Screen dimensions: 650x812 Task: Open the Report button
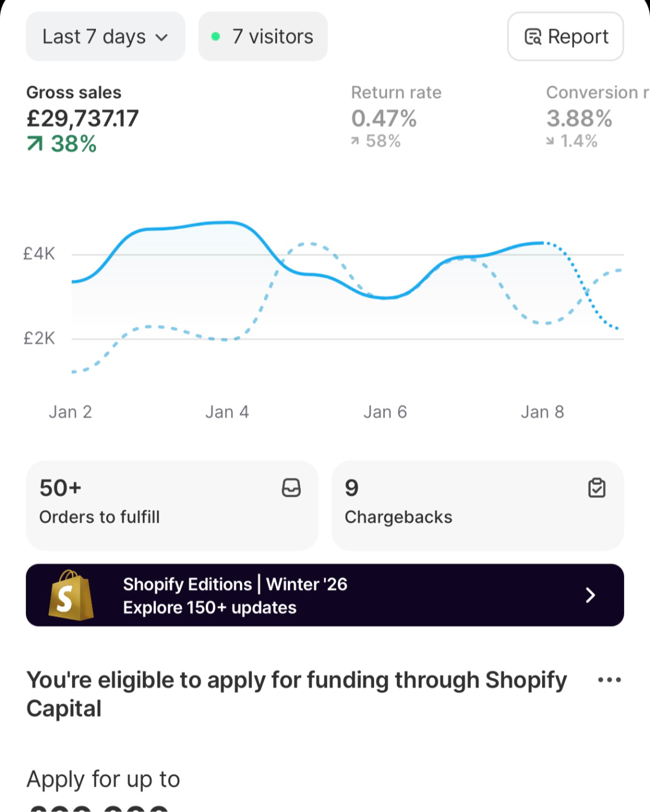point(565,37)
